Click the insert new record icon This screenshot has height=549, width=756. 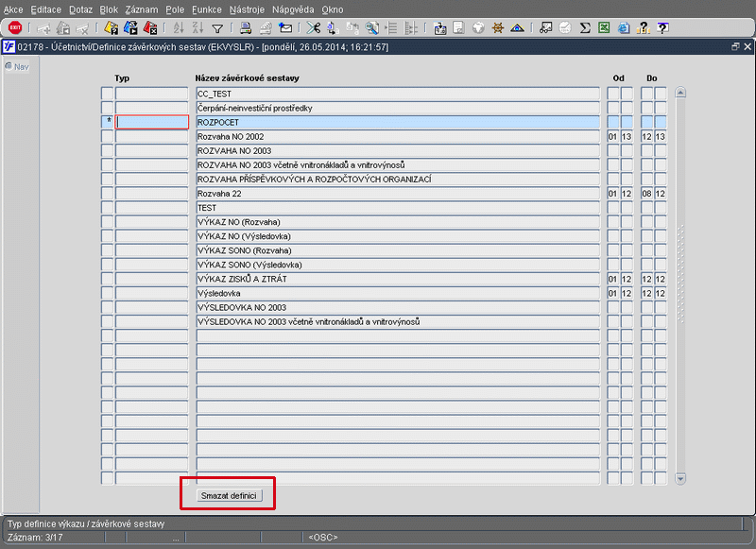click(43, 28)
